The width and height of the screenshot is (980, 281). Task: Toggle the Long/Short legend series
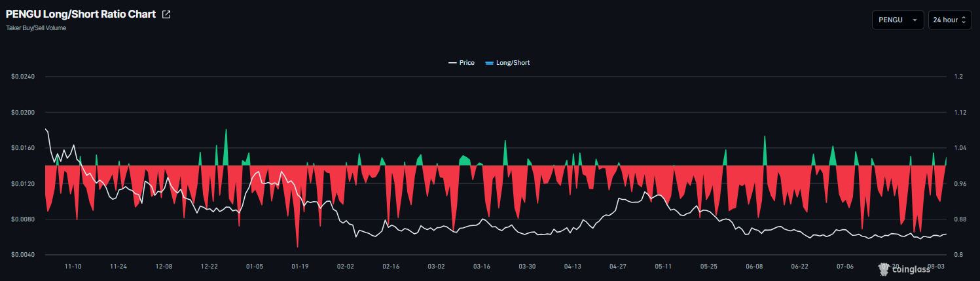[507, 63]
